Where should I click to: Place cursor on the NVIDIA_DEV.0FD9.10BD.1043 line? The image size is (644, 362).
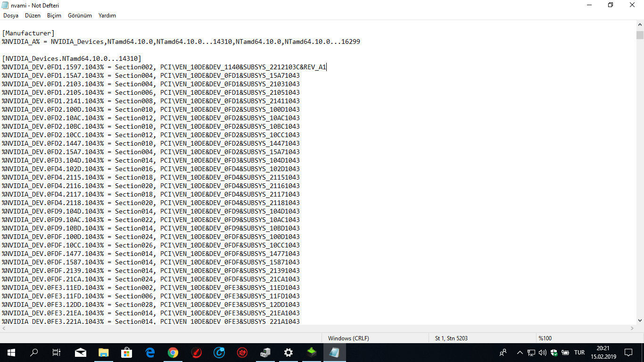[x=151, y=228]
